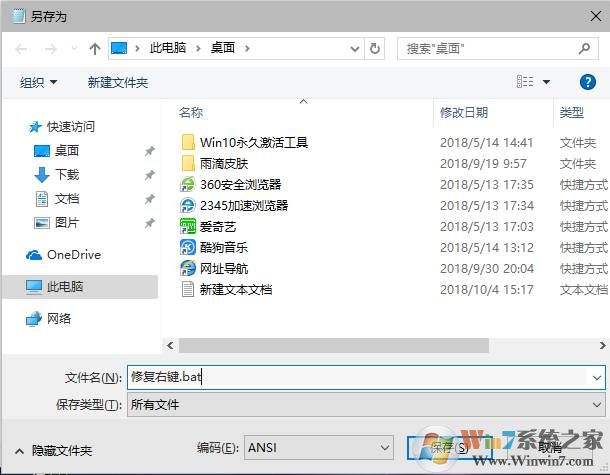This screenshot has width=610, height=475.
Task: Select OneDrive in the navigation pane
Action: point(74,255)
